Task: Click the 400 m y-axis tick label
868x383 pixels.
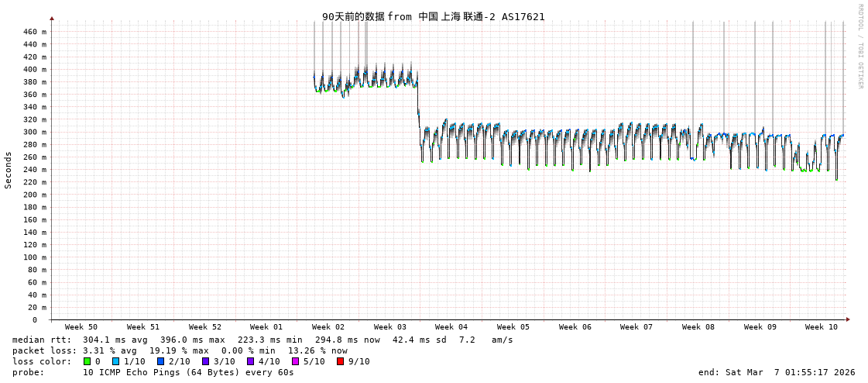Action: (34, 70)
